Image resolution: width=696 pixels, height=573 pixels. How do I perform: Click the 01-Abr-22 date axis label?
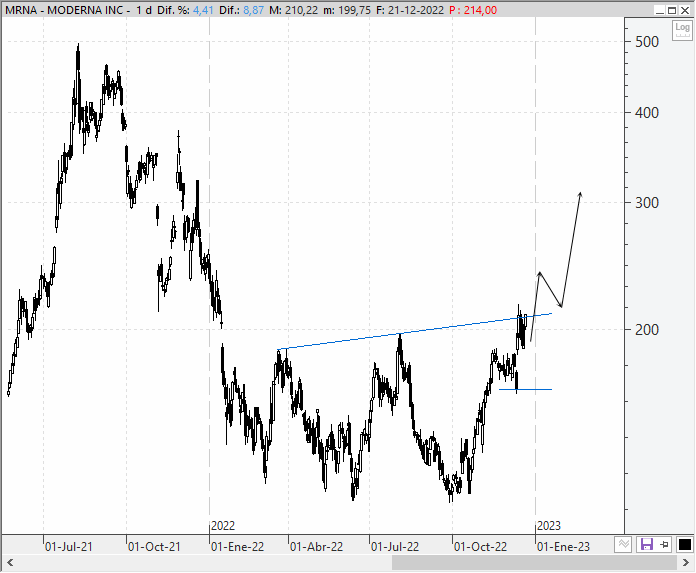click(316, 546)
